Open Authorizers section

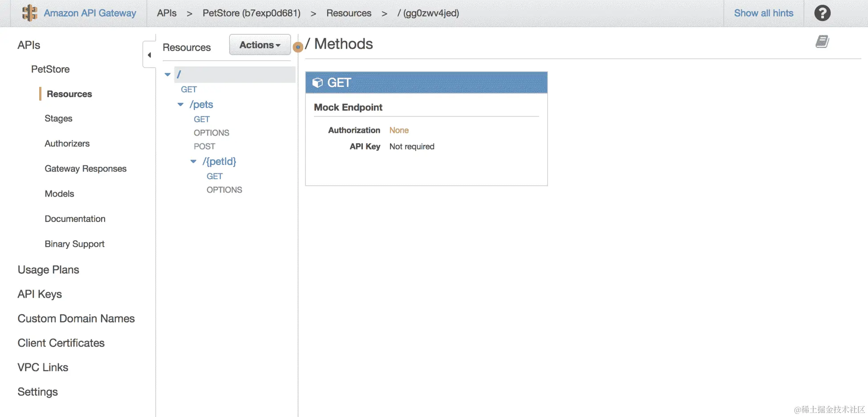(x=67, y=143)
